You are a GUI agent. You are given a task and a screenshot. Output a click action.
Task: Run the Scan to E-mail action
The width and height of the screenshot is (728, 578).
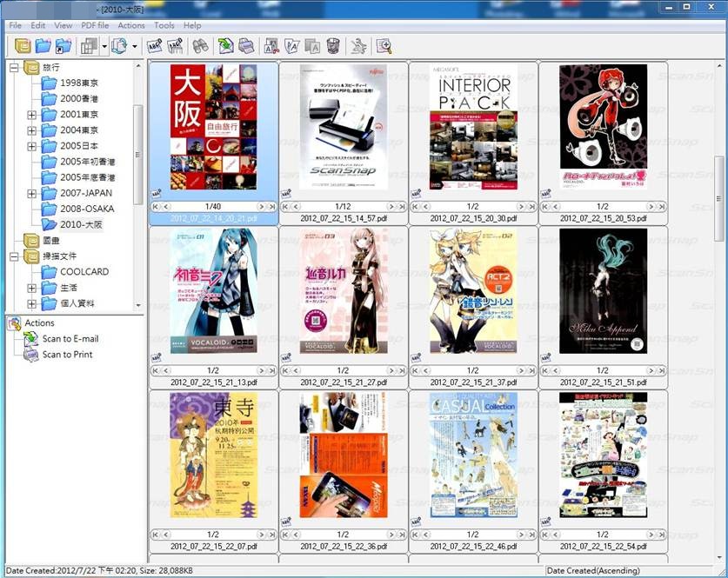70,339
